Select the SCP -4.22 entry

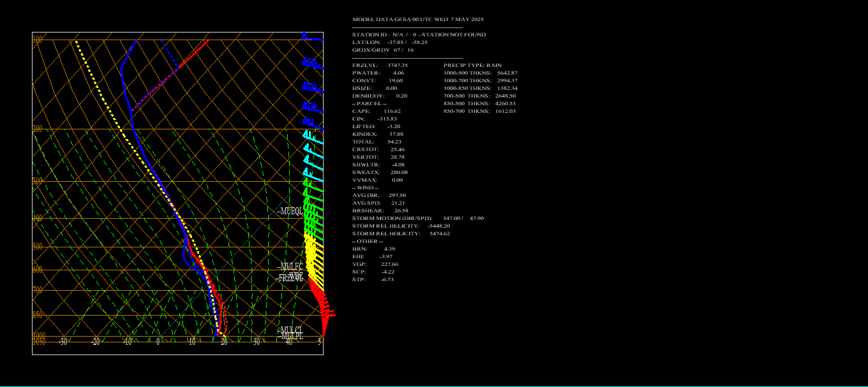(373, 272)
